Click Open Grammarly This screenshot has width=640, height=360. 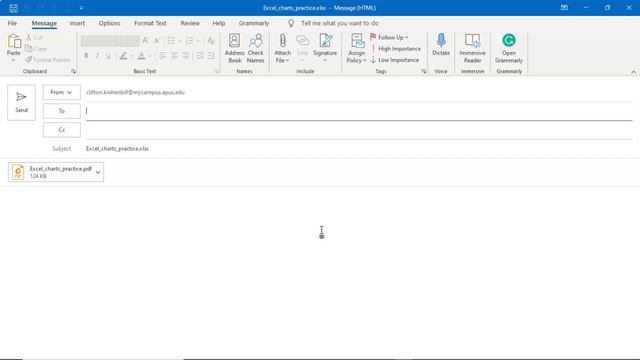click(x=509, y=48)
